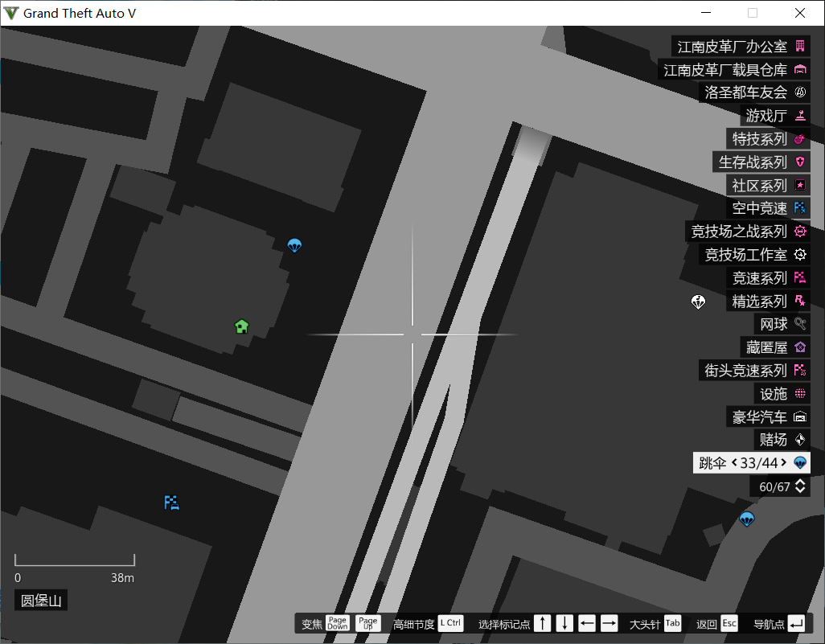Click the 游戏厅 legend text

pos(766,116)
